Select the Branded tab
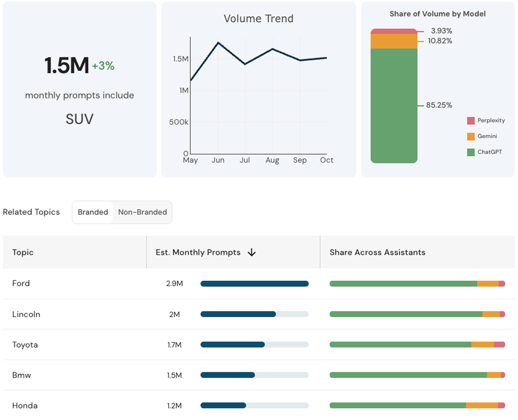This screenshot has height=420, width=518. 93,212
